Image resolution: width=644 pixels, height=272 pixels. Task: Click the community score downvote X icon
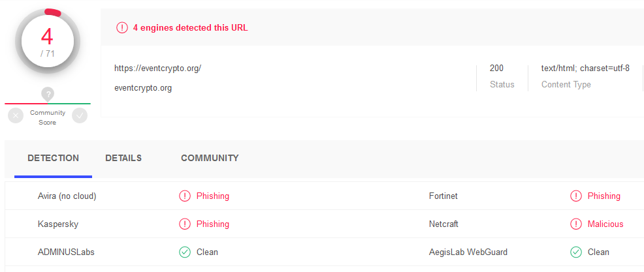pyautogui.click(x=16, y=115)
